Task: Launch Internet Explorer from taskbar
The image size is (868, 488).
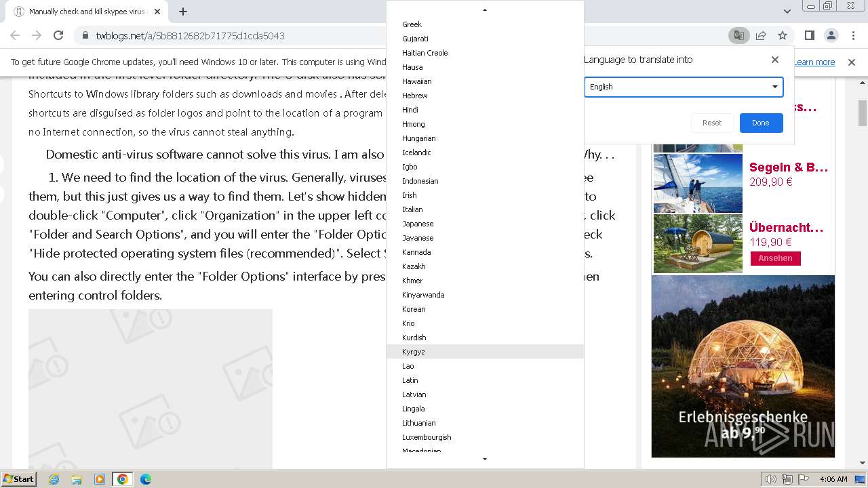Action: (x=54, y=479)
